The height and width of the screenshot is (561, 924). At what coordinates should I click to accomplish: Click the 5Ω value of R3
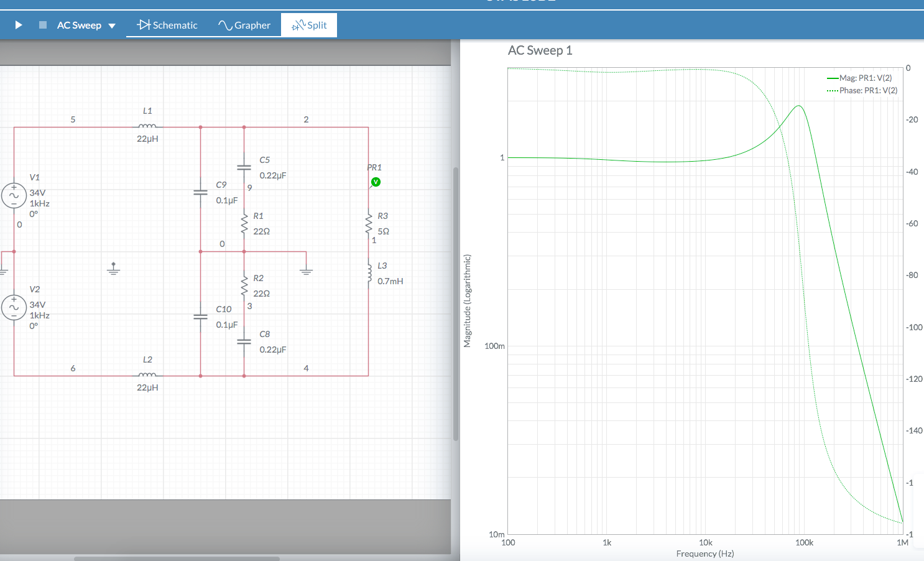383,231
